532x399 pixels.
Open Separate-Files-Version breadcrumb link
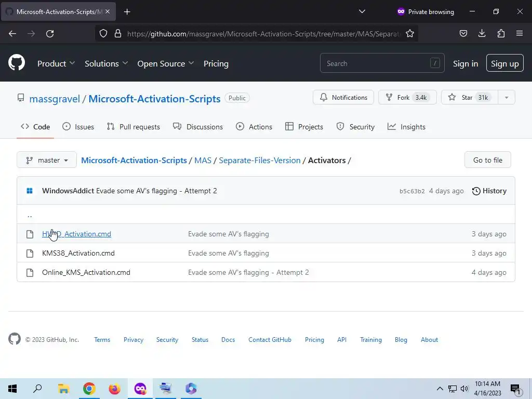260,160
